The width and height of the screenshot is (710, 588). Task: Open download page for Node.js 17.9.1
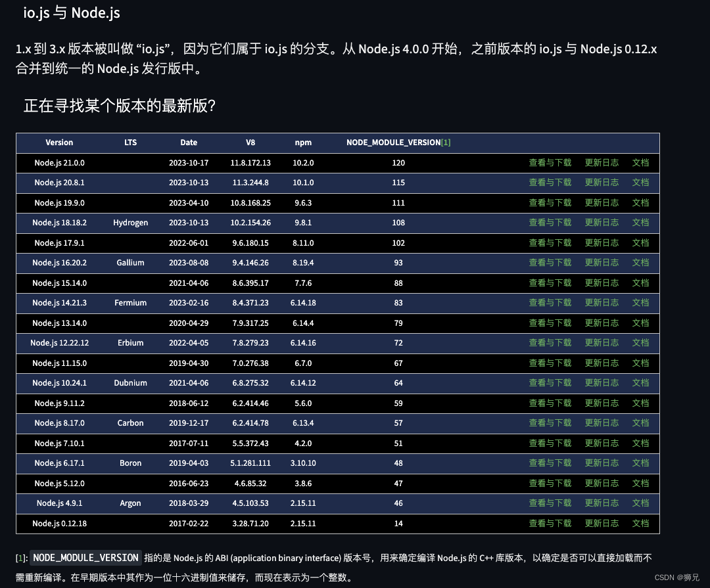[550, 242]
